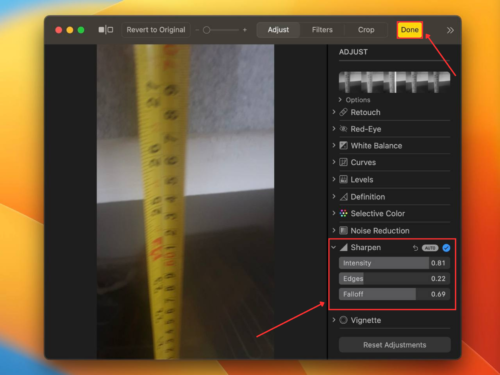Expand the Definition section
500x375 pixels.
[334, 197]
